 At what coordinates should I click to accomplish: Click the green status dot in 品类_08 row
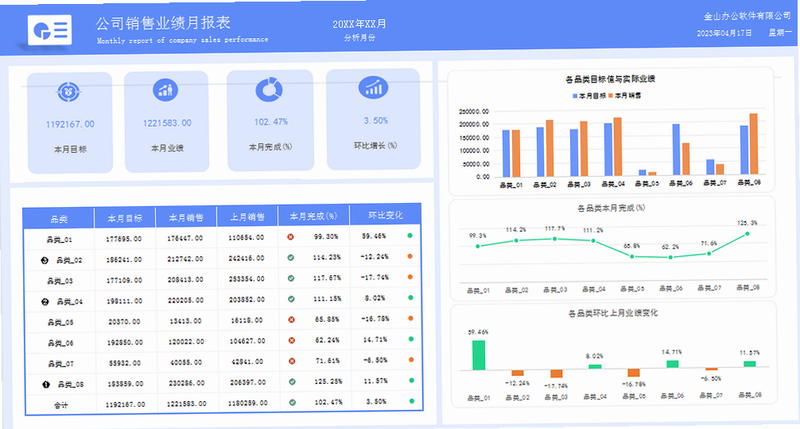(x=411, y=381)
